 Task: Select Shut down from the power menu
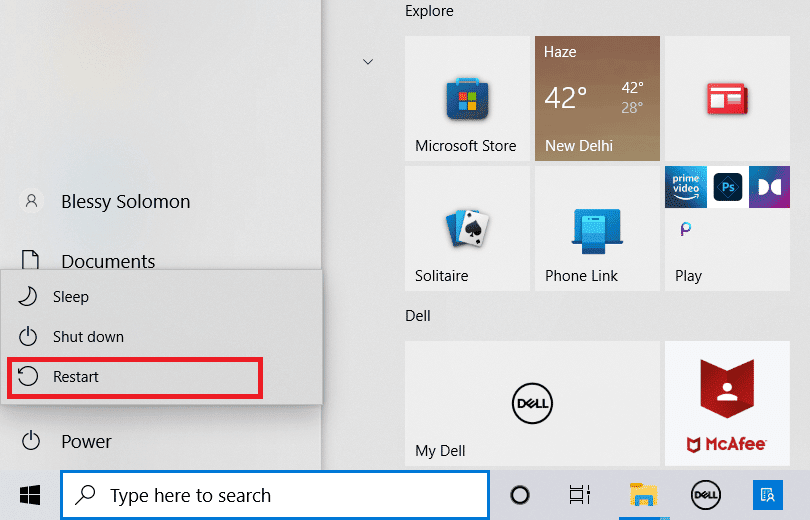click(x=88, y=337)
